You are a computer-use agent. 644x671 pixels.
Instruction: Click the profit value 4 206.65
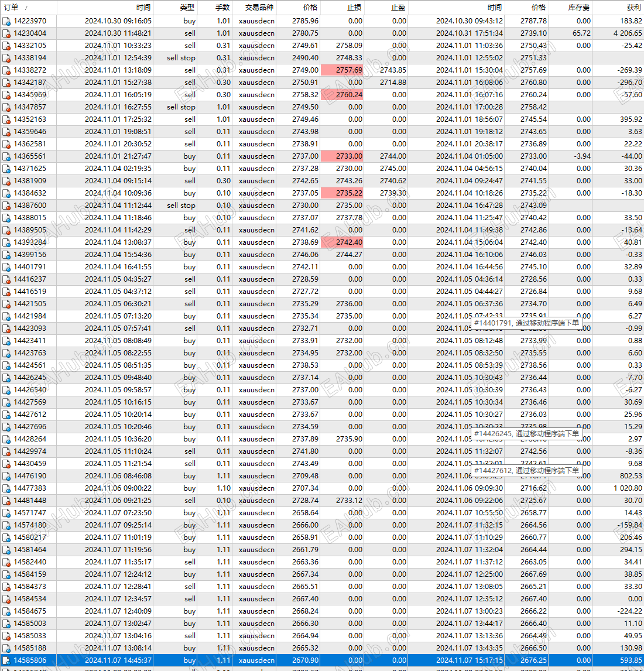(628, 33)
